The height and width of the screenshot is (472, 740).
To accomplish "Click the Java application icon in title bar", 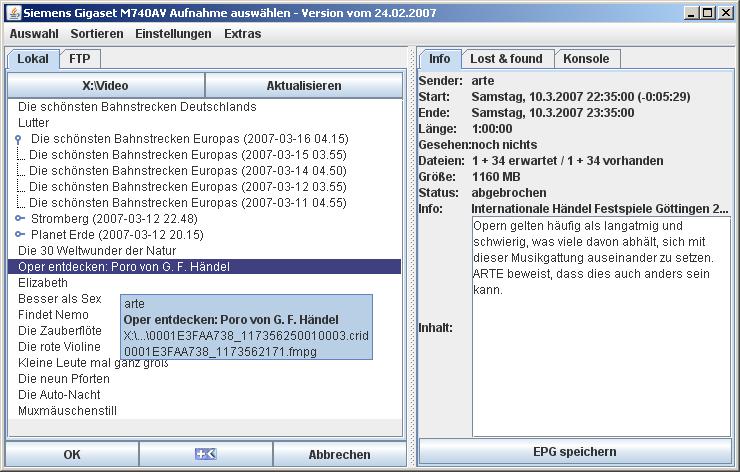I will 14,12.
